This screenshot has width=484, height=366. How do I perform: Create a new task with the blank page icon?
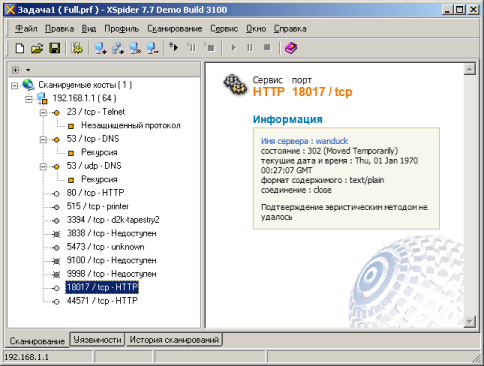pyautogui.click(x=20, y=48)
